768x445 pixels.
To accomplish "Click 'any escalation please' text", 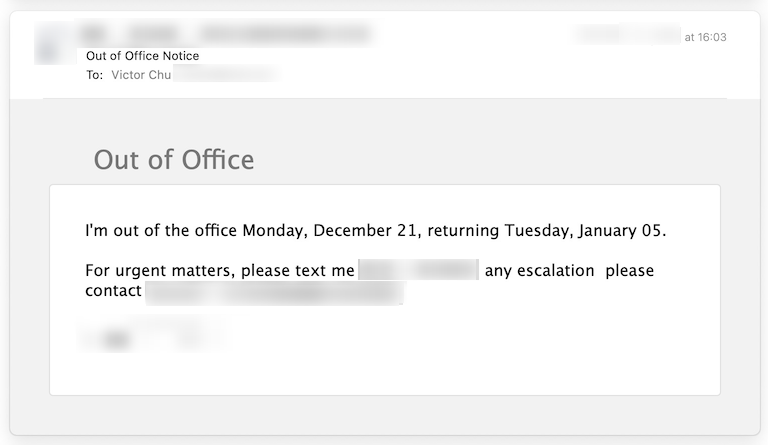I will [x=569, y=270].
